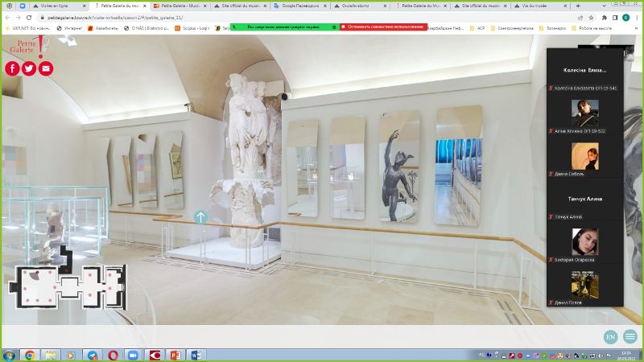The height and width of the screenshot is (362, 644).
Task: Open the media player taskbar icon
Action: [x=71, y=355]
